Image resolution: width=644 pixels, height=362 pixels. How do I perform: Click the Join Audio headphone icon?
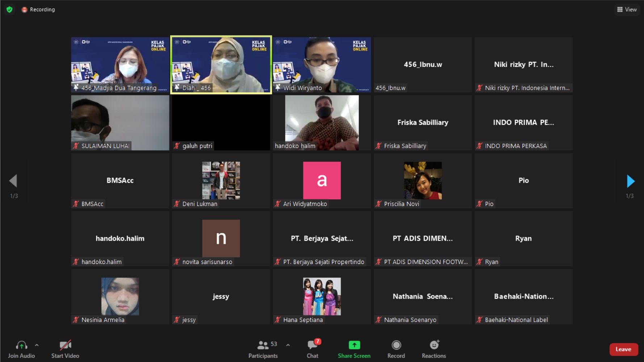pyautogui.click(x=21, y=345)
